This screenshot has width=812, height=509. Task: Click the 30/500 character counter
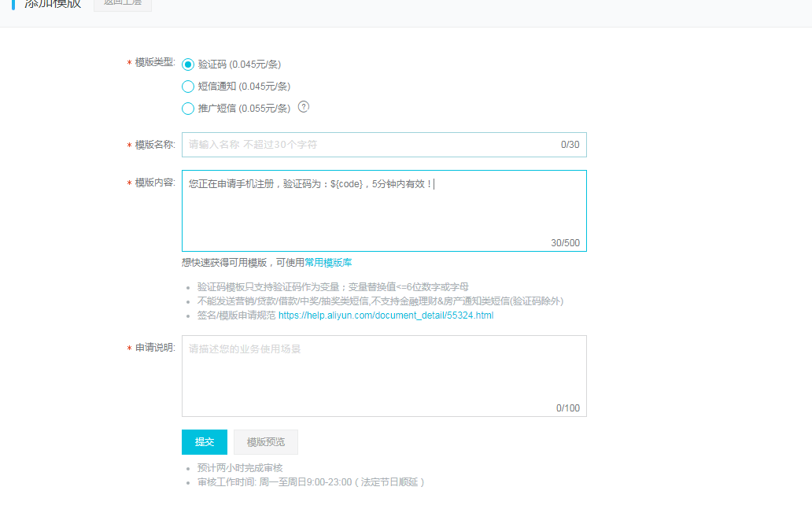point(565,243)
